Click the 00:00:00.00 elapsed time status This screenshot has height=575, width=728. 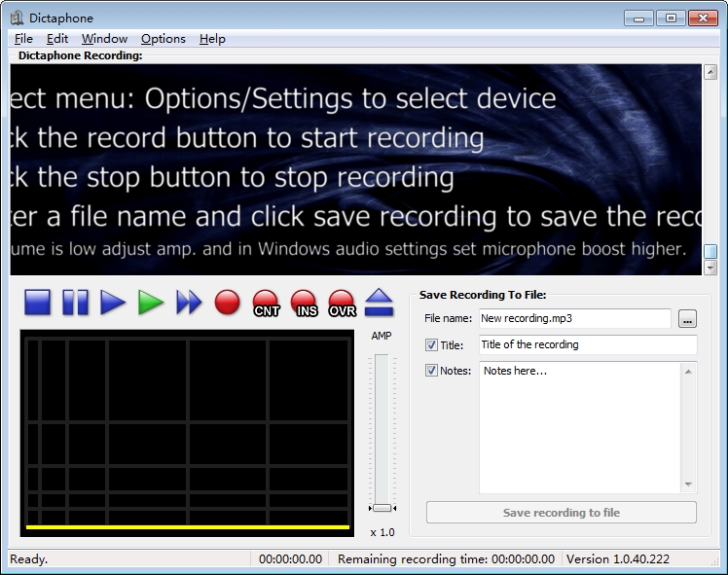pyautogui.click(x=290, y=559)
